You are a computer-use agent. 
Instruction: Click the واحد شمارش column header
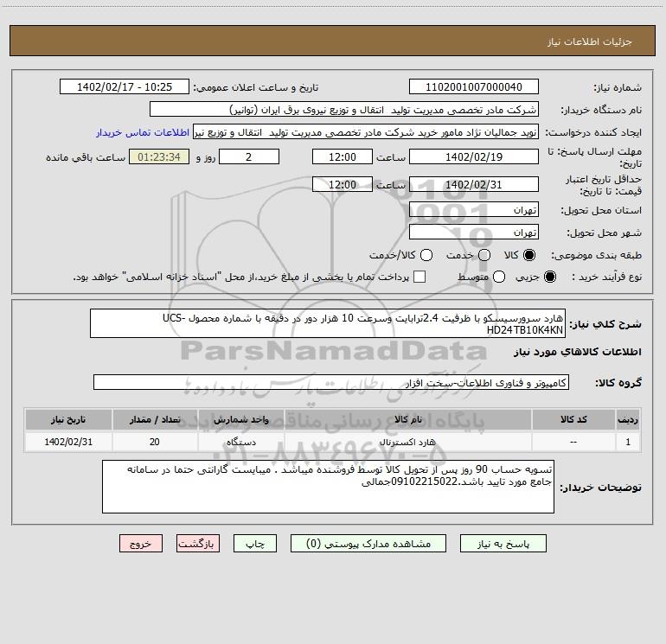coord(240,419)
